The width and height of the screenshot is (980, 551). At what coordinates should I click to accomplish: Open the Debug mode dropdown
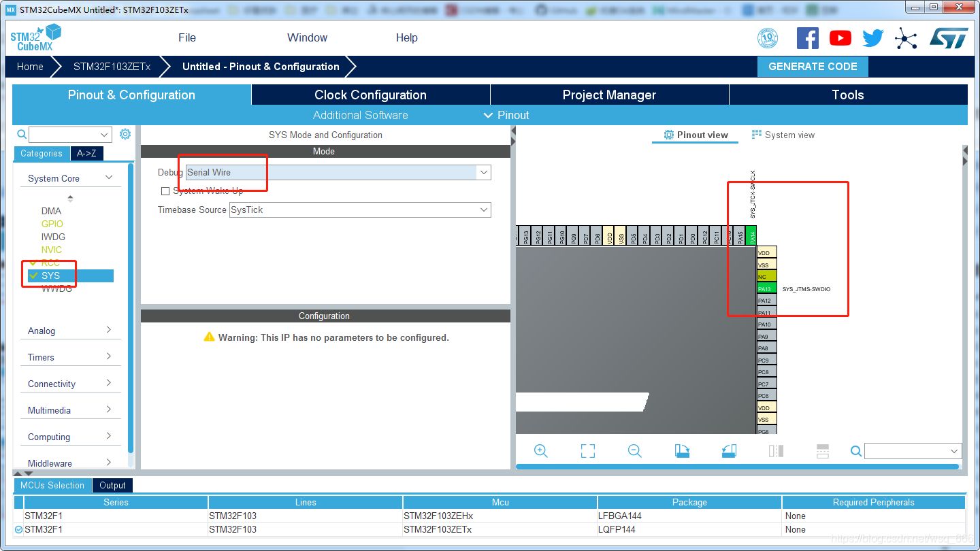(338, 173)
